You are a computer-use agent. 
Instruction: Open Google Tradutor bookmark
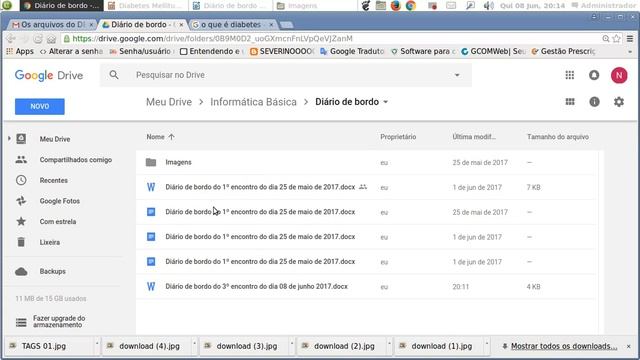point(353,51)
